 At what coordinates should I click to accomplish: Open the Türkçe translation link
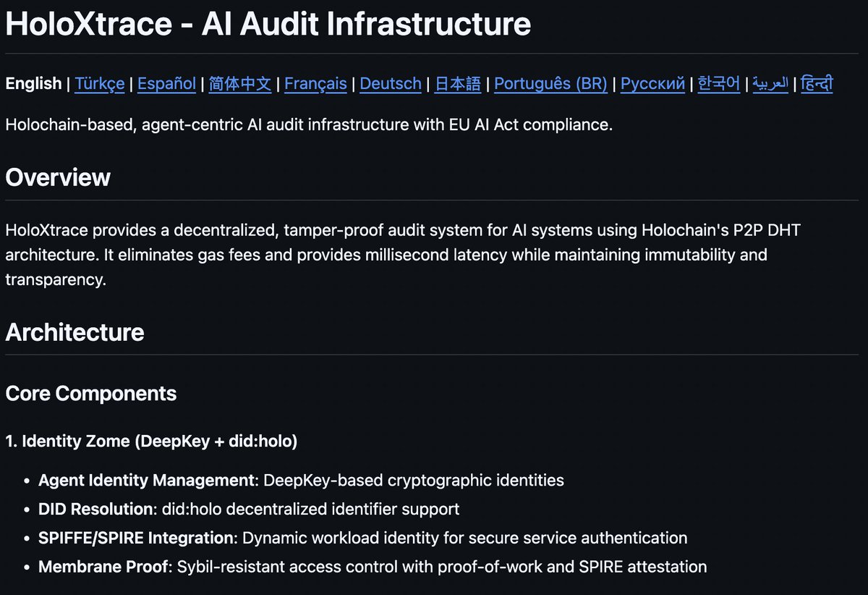pyautogui.click(x=99, y=83)
